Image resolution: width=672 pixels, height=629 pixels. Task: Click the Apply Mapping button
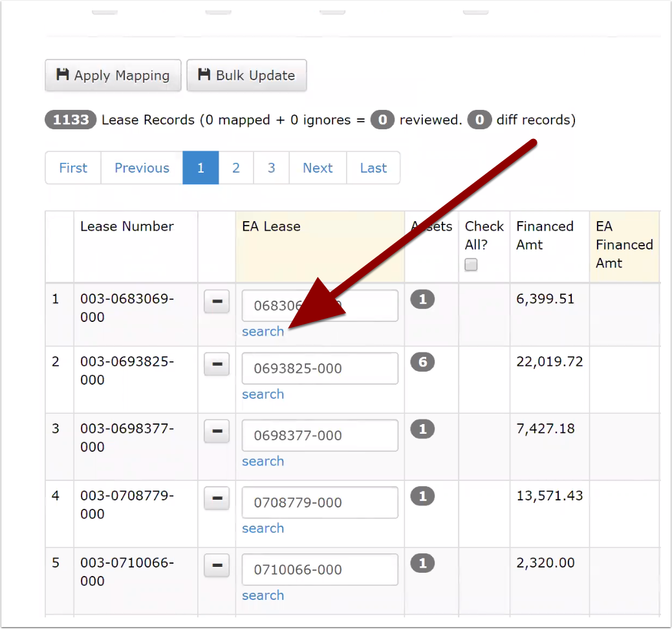click(x=113, y=76)
